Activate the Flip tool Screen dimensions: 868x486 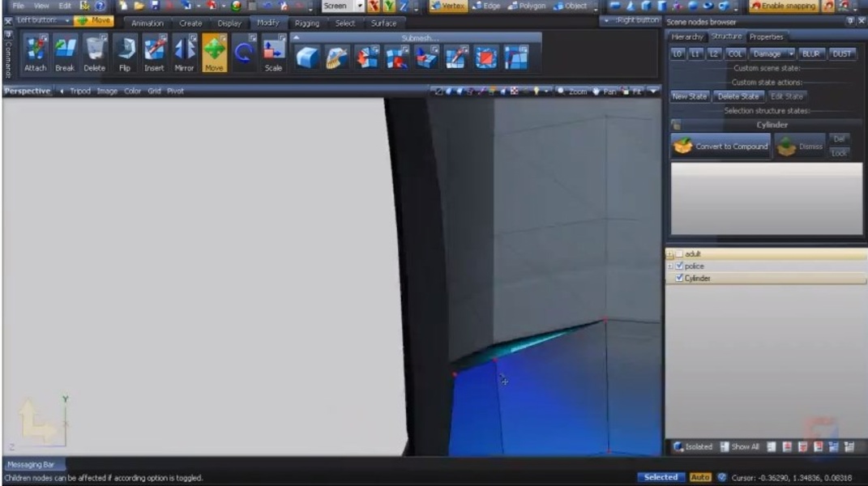pyautogui.click(x=125, y=53)
